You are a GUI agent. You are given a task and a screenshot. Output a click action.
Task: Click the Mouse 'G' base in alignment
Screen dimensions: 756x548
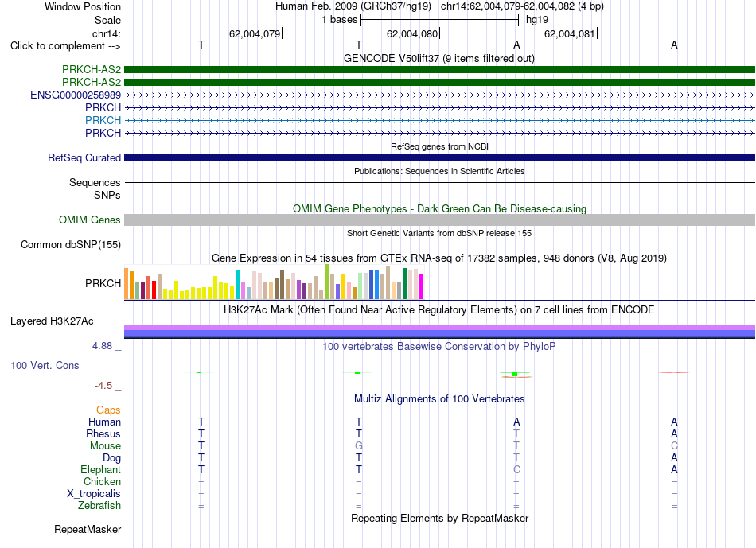pos(359,446)
